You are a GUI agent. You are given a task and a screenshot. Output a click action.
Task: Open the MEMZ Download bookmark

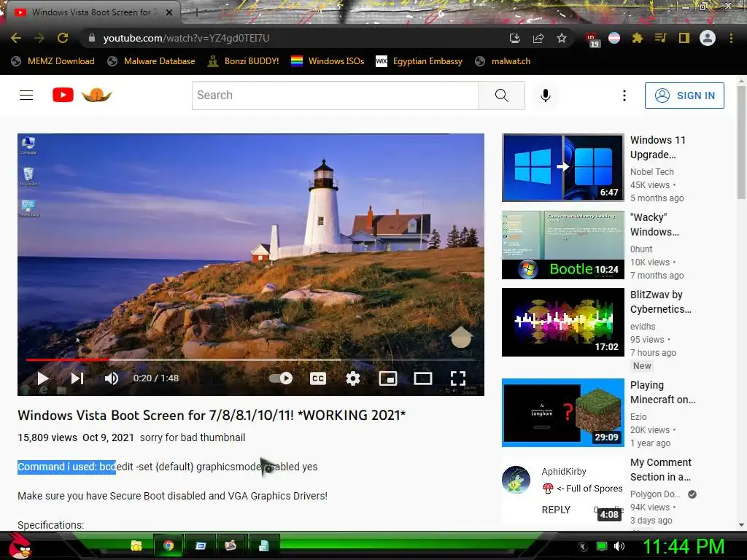[53, 61]
